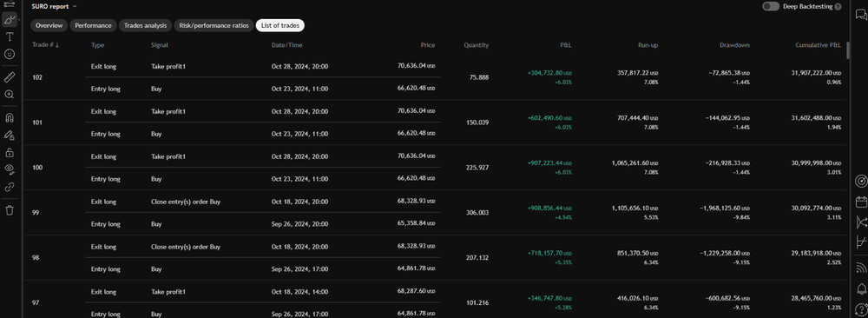The width and height of the screenshot is (868, 318).
Task: Open the branching arrows sidebar icon
Action: 861,222
